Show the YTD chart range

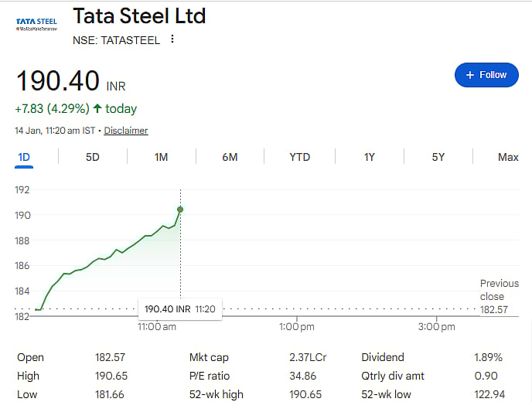[299, 157]
